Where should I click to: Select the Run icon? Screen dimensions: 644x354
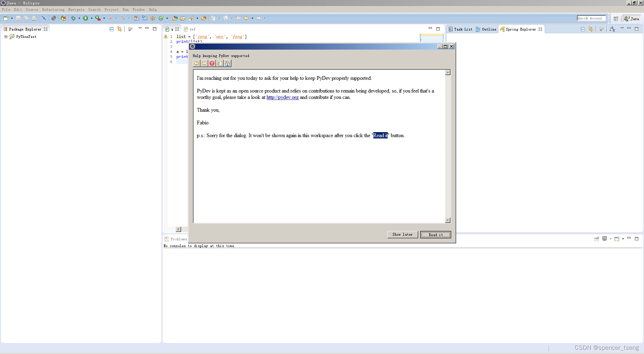click(86, 18)
